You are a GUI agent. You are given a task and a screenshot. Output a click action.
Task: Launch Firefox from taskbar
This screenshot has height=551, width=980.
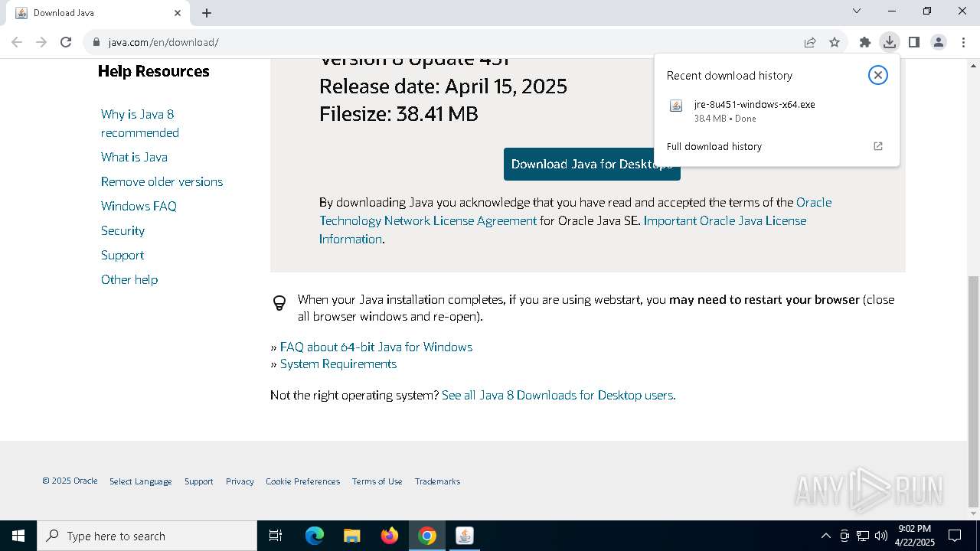point(389,536)
